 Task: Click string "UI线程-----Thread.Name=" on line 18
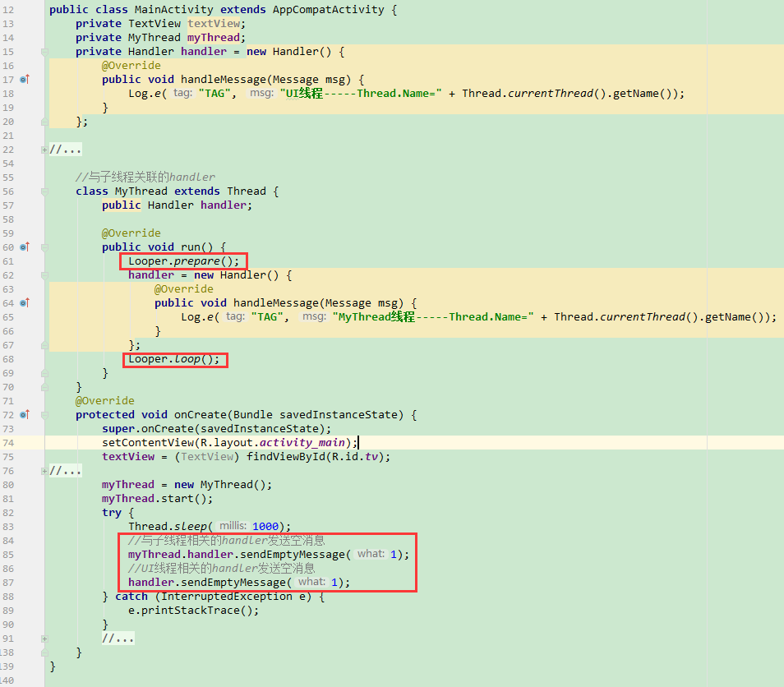[x=361, y=94]
